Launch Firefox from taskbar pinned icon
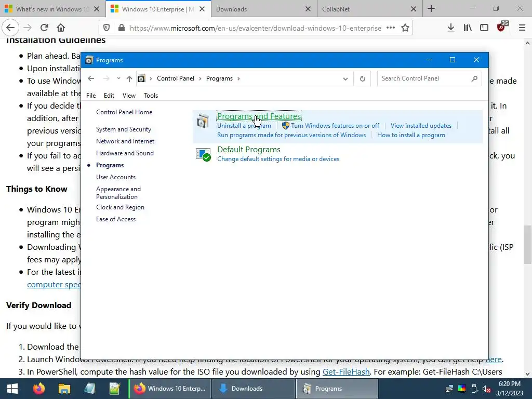This screenshot has height=399, width=532. pos(38,389)
